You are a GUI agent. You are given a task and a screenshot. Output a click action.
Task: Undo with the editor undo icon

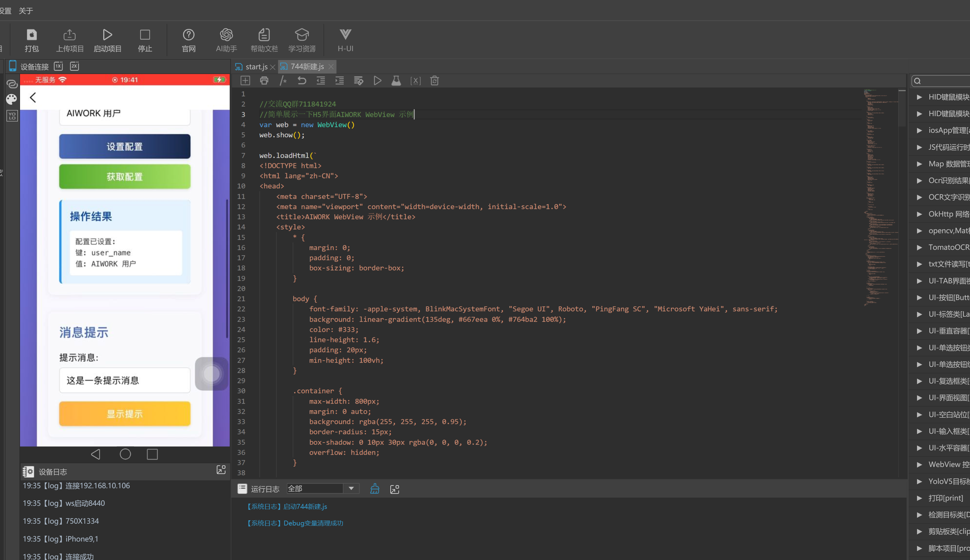302,81
